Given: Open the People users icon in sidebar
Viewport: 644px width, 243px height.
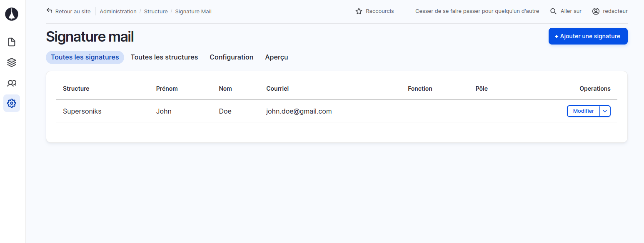Looking at the screenshot, I should click(x=12, y=83).
